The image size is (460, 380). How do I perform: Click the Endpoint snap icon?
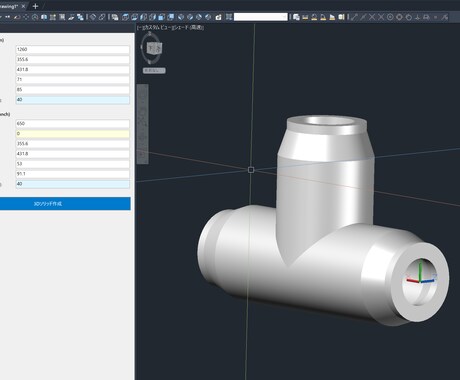coord(354,17)
